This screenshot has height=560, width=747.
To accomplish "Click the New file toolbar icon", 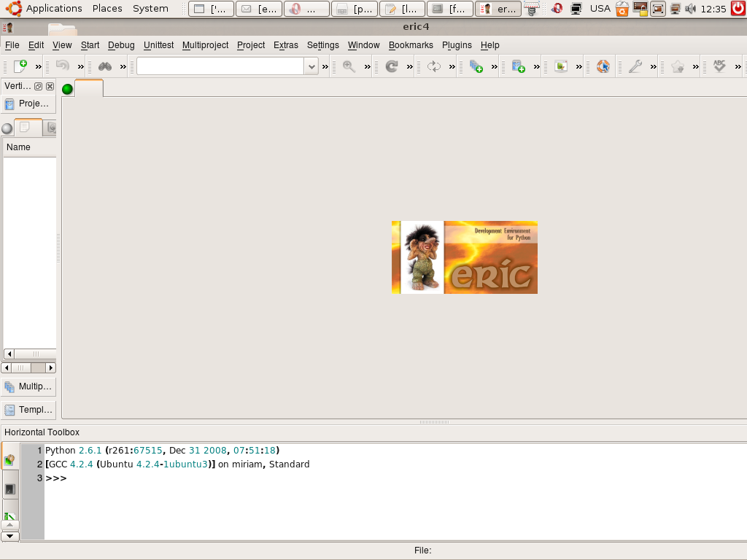I will (x=20, y=66).
